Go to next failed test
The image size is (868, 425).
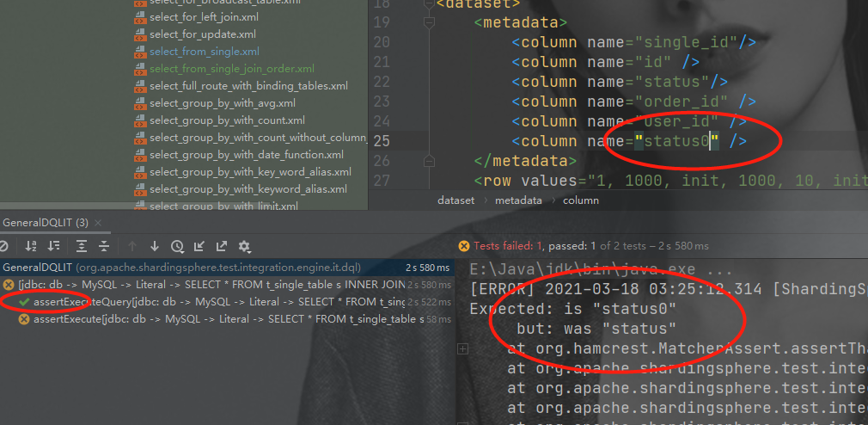[x=155, y=247]
